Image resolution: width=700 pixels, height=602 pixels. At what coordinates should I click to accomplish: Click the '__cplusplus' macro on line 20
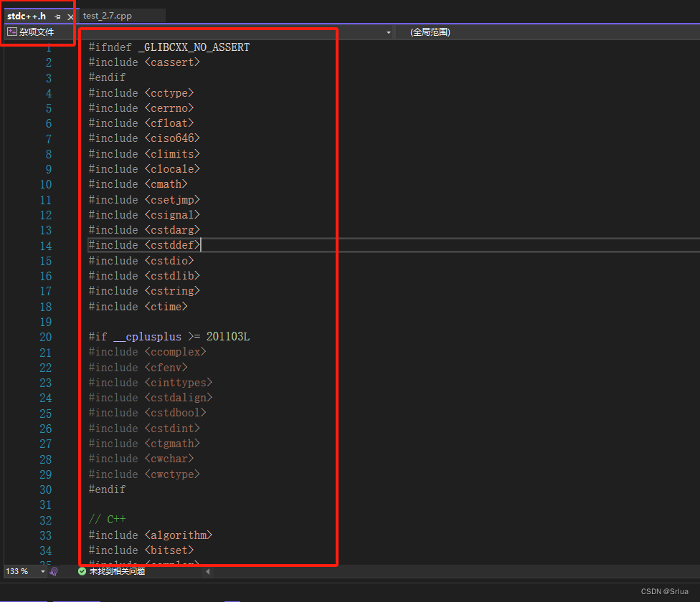tap(147, 337)
